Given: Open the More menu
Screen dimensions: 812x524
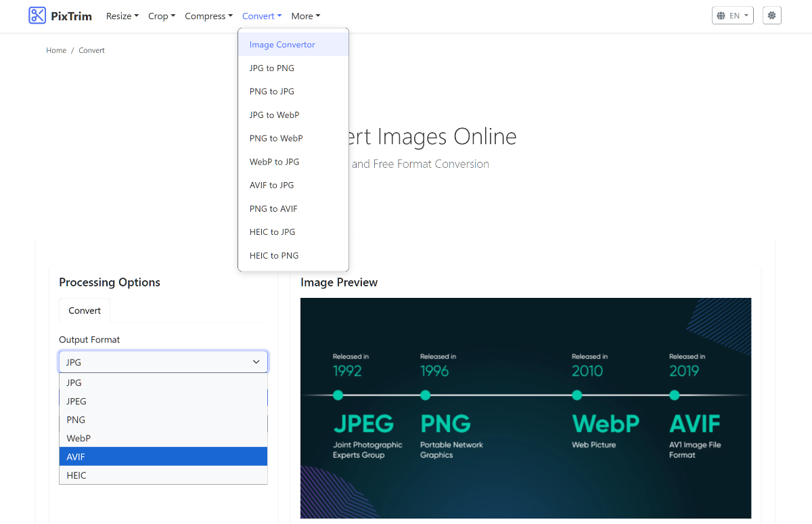Looking at the screenshot, I should point(305,16).
